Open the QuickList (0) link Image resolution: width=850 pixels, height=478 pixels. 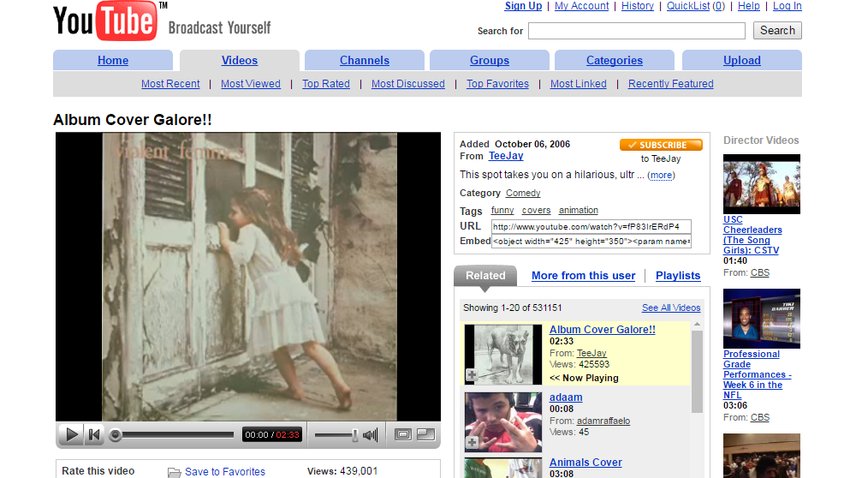[696, 6]
